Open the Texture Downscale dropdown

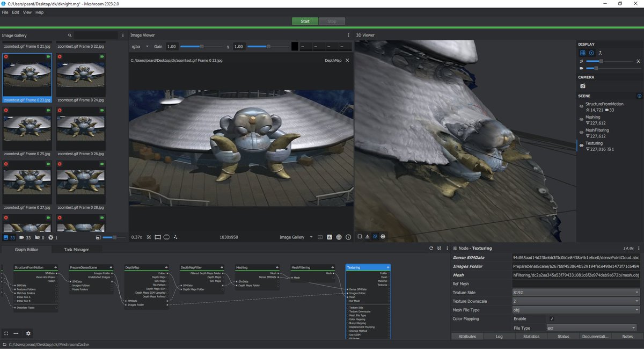pos(576,301)
